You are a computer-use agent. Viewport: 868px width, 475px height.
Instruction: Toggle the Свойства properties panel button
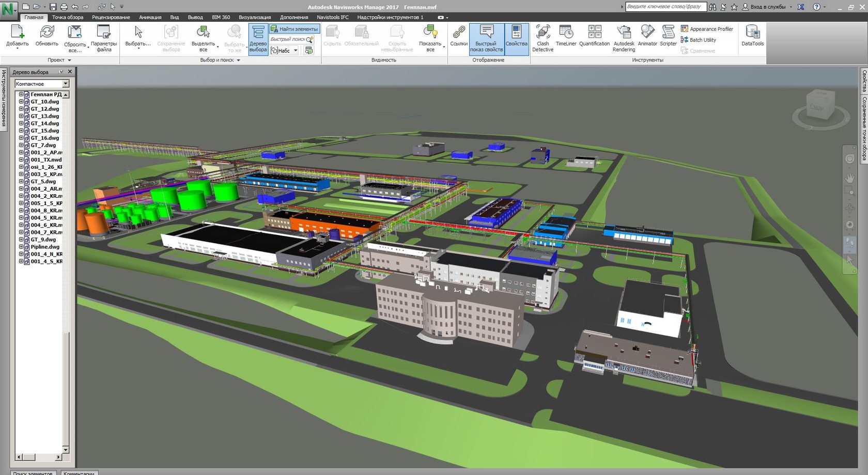(x=516, y=39)
